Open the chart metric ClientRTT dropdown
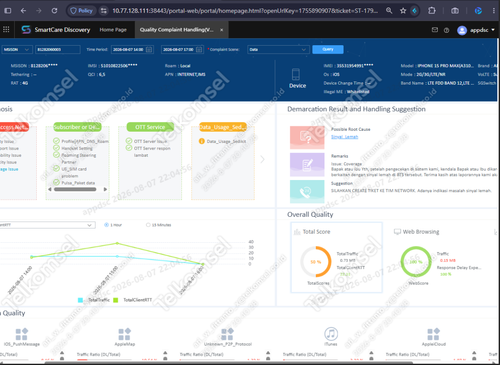 click(x=47, y=225)
